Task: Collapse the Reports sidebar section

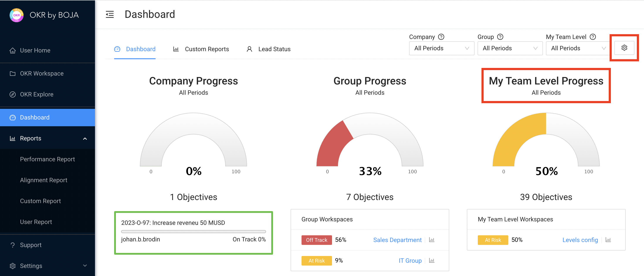Action: pyautogui.click(x=85, y=139)
